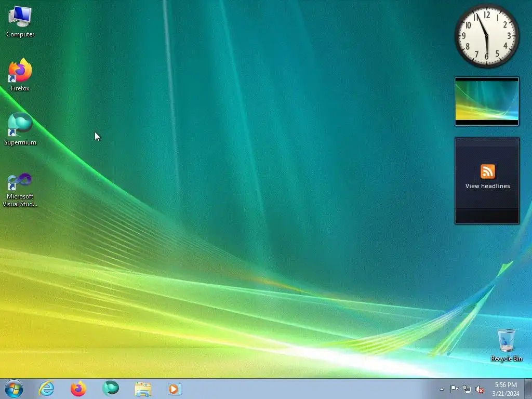Select the Firefox desktop shortcut
This screenshot has height=399, width=532.
[20, 75]
